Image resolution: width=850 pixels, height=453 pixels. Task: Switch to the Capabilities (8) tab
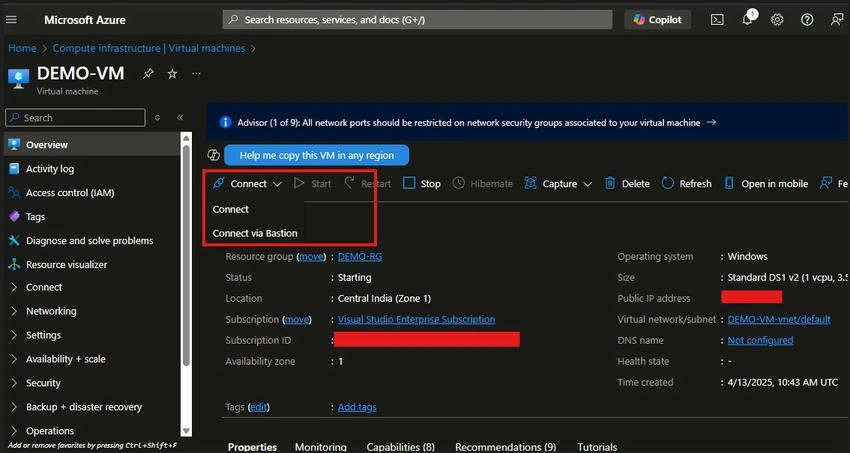click(x=401, y=447)
